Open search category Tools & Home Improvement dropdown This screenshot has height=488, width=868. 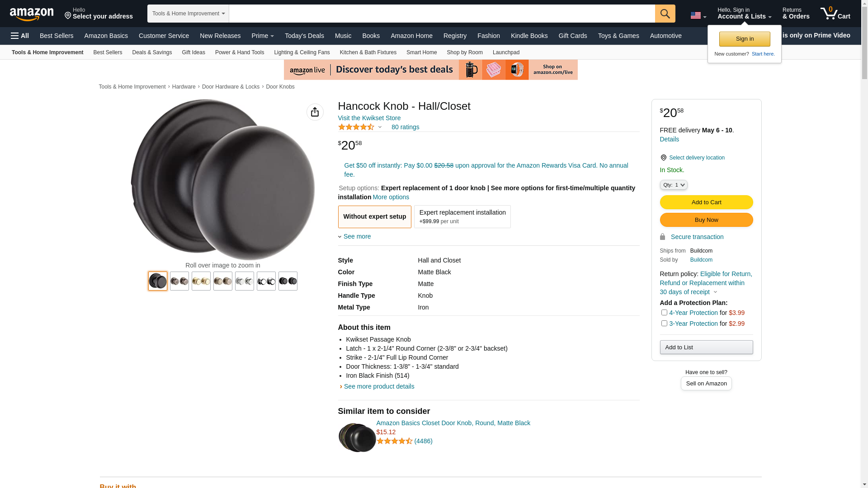(188, 14)
